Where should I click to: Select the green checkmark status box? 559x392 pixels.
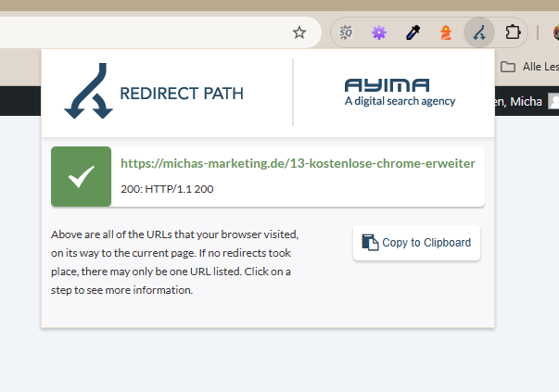click(x=82, y=176)
